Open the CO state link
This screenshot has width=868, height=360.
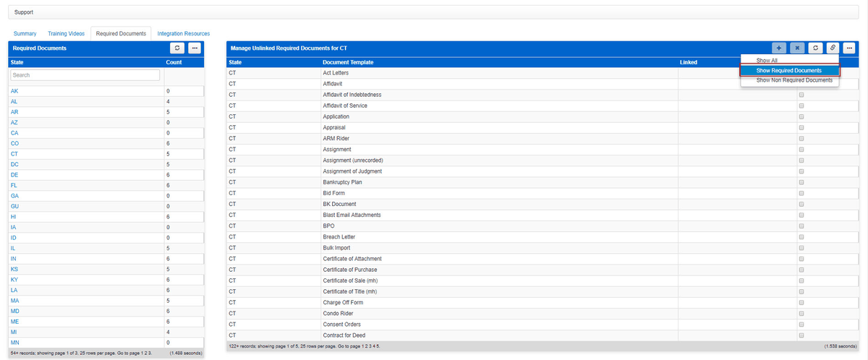[x=14, y=143]
